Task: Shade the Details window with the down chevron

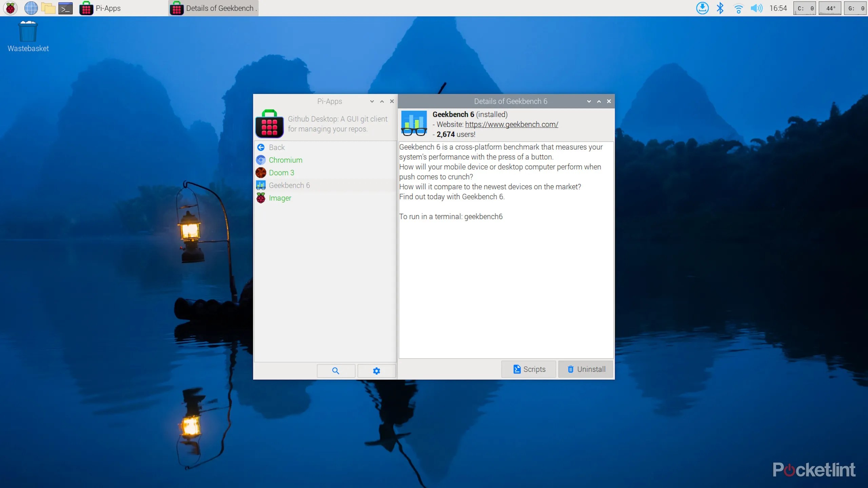Action: (x=589, y=101)
